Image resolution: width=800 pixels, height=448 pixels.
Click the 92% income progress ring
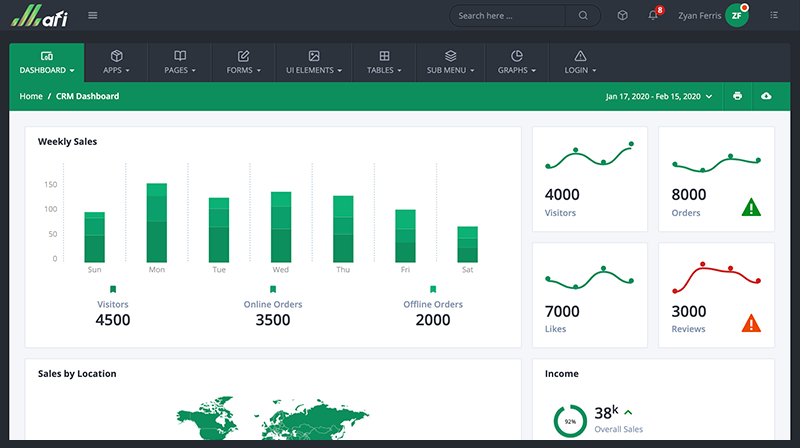pyautogui.click(x=570, y=421)
